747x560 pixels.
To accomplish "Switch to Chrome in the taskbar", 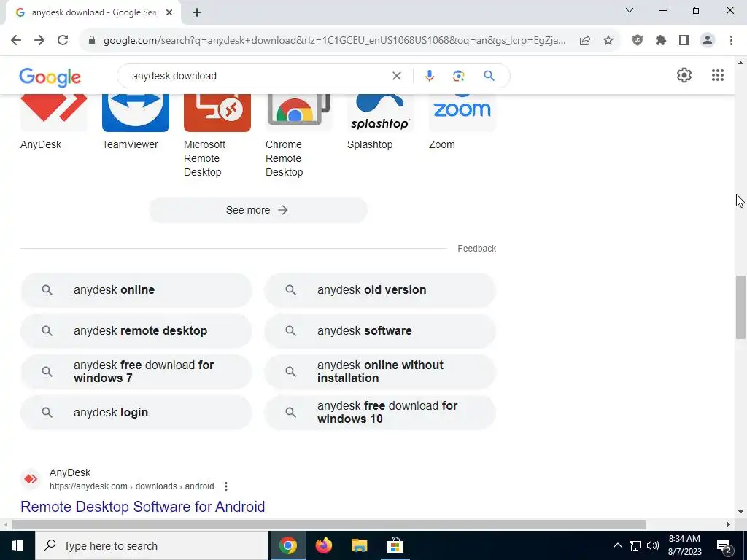I will 287,545.
